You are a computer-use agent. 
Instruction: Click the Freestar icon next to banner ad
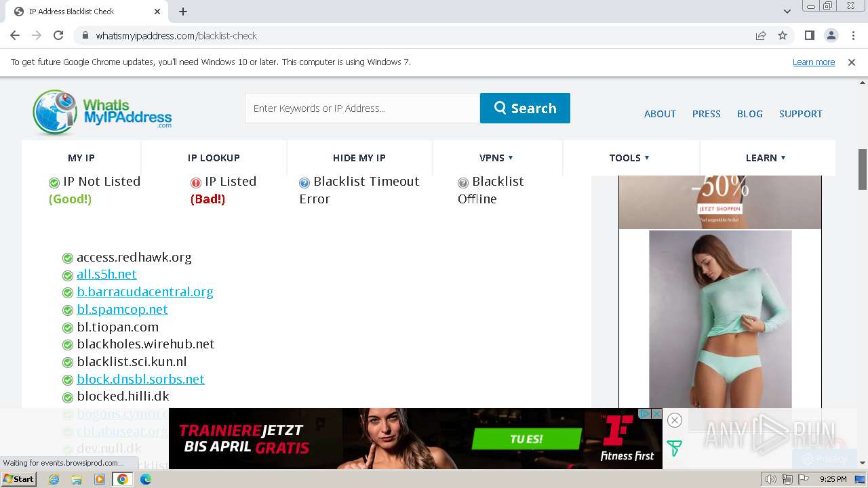tap(674, 448)
